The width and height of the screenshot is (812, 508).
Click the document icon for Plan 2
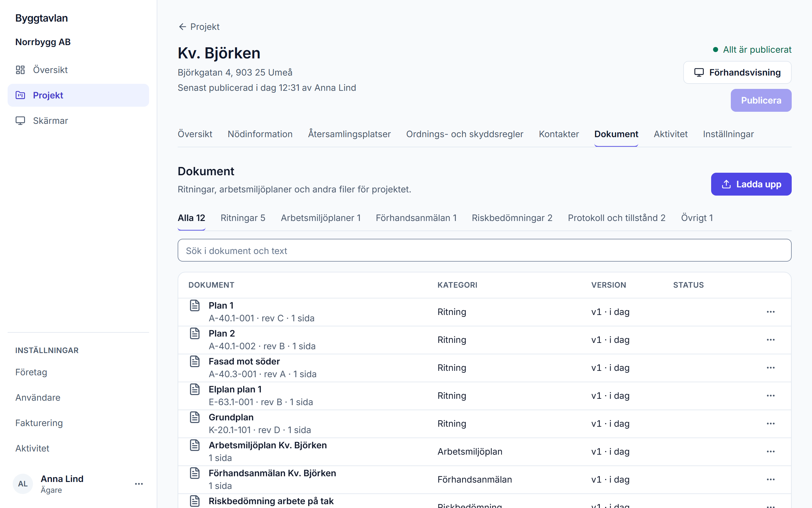[195, 333]
